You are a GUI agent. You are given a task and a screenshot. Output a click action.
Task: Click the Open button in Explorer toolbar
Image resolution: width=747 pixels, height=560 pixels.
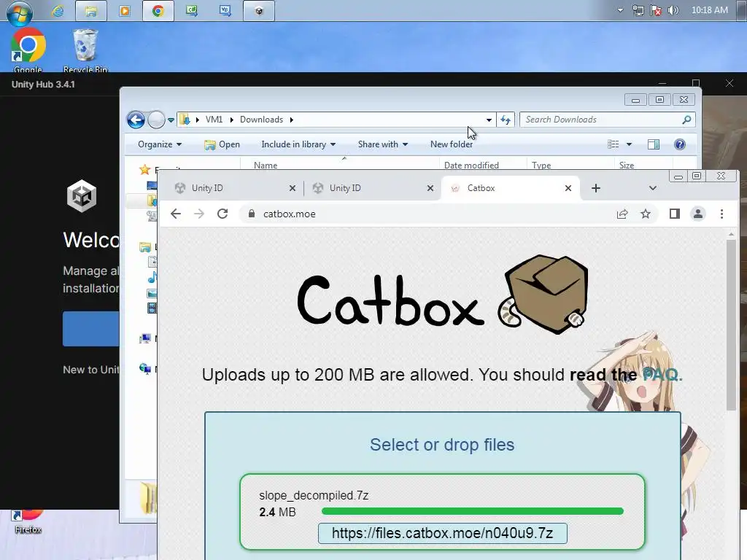click(x=222, y=144)
